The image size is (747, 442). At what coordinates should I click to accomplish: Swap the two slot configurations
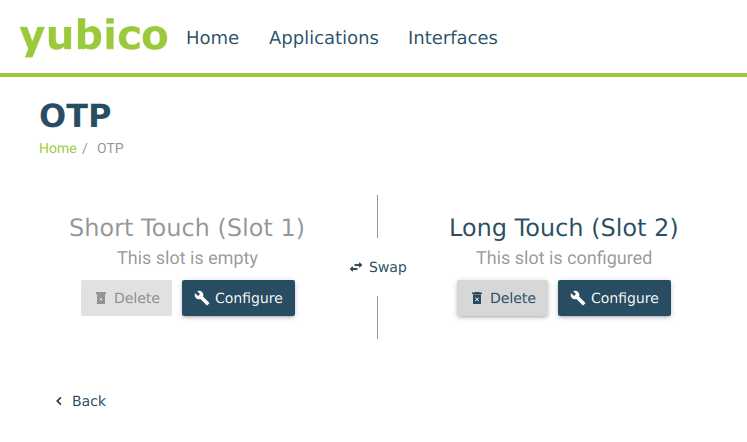point(378,267)
